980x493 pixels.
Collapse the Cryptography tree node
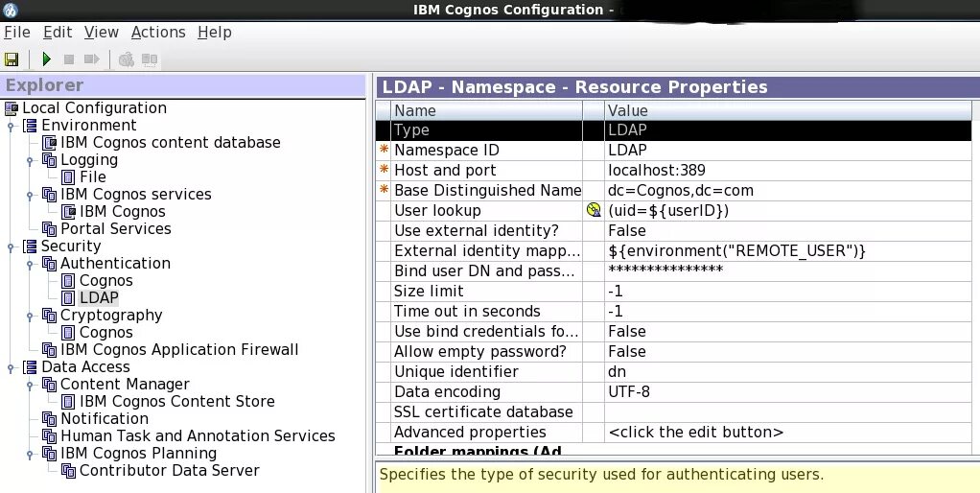30,317
